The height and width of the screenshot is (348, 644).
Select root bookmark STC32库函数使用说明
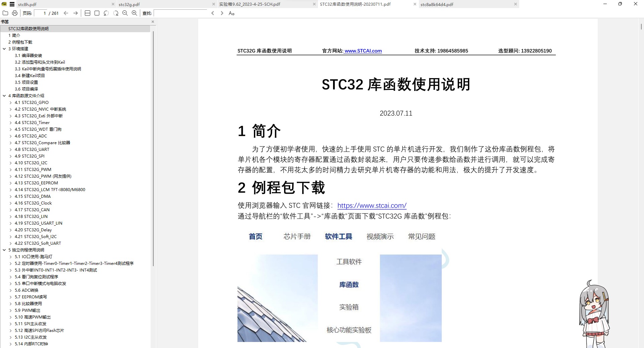(x=29, y=28)
